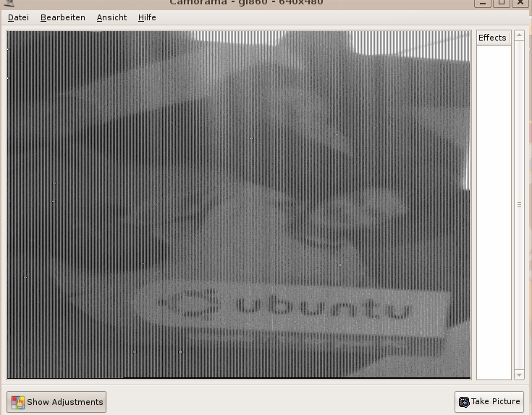The image size is (532, 415).
Task: Click the top-left corner of webcam preview
Action: [9, 33]
